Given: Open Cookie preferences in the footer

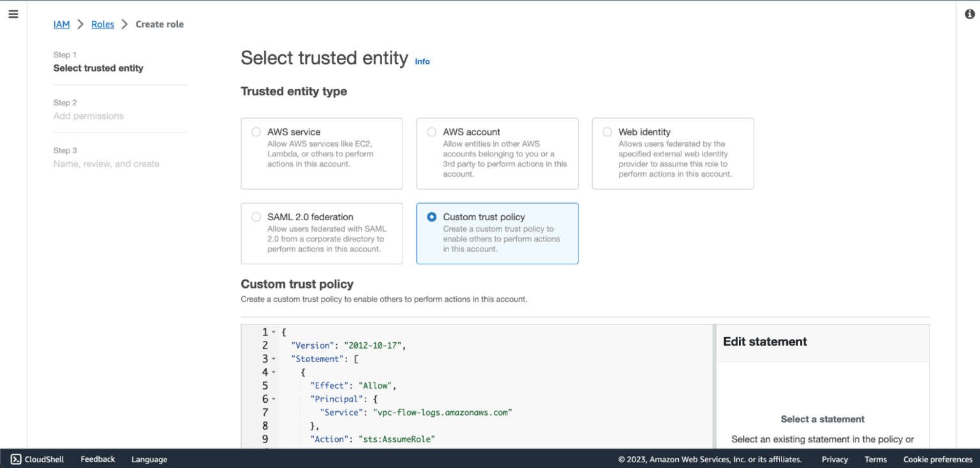Looking at the screenshot, I should point(937,459).
